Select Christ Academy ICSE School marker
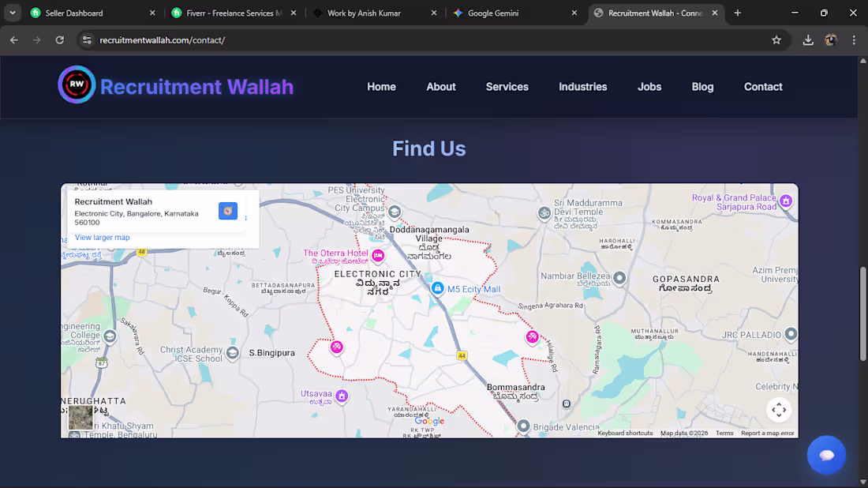 [x=233, y=353]
